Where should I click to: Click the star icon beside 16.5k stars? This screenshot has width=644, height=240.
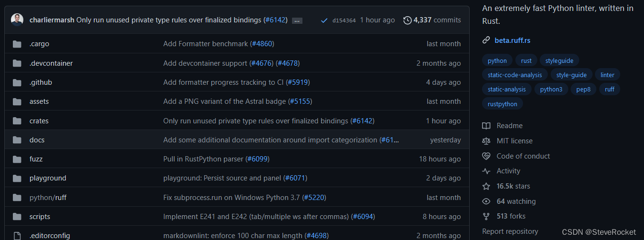coord(486,186)
